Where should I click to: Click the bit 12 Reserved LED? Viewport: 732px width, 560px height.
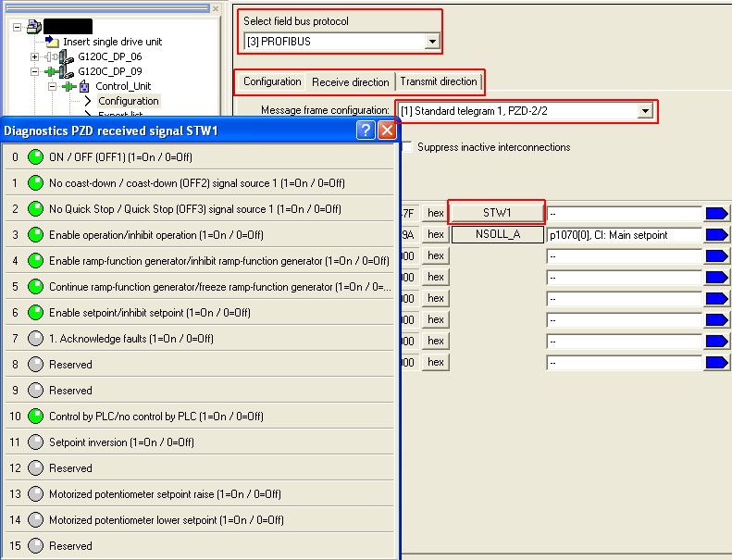click(35, 468)
